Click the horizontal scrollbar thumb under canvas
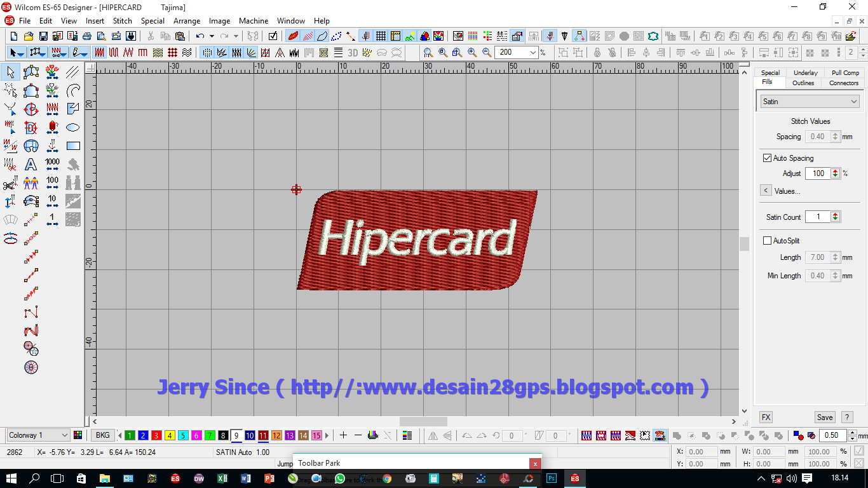The width and height of the screenshot is (868, 488). (423, 422)
